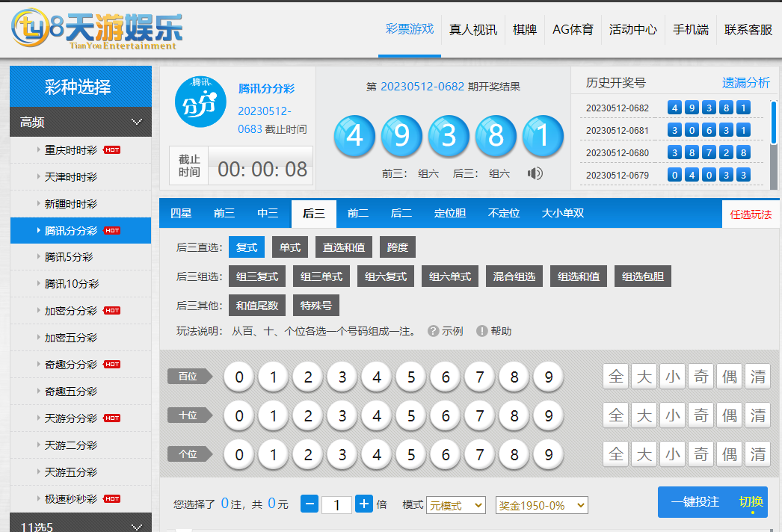Choose the 组三复式 bet type
The width and height of the screenshot is (782, 532).
(x=257, y=276)
